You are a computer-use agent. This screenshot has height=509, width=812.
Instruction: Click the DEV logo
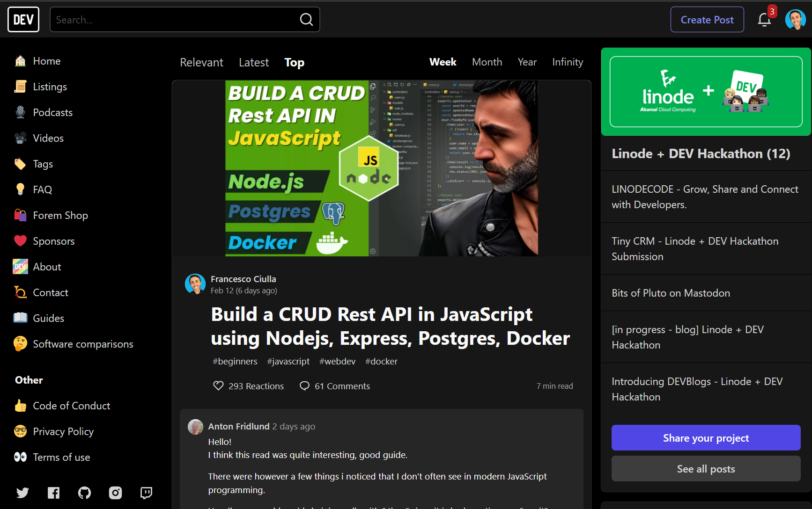(23, 20)
